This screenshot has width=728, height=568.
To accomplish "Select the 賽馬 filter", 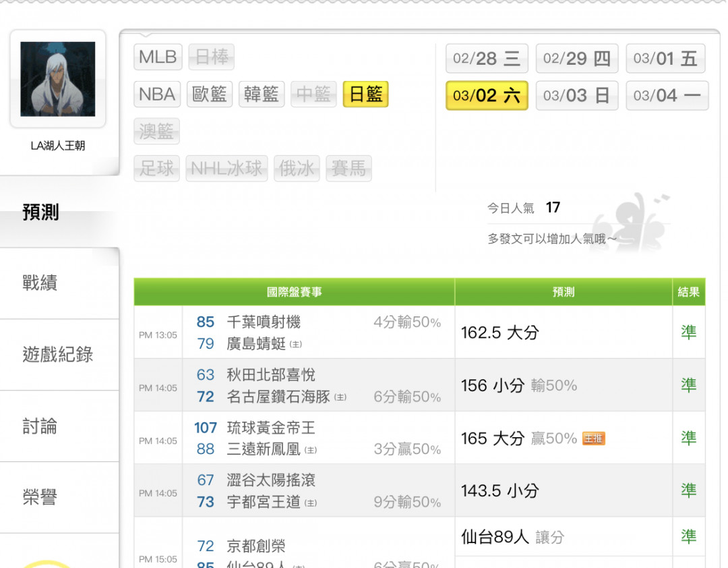I will [348, 168].
